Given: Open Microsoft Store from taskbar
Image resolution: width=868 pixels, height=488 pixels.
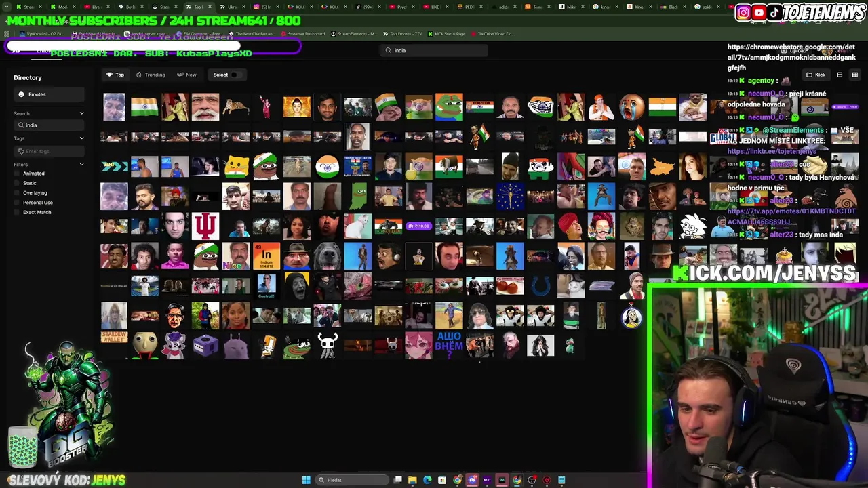Looking at the screenshot, I should pos(442,480).
